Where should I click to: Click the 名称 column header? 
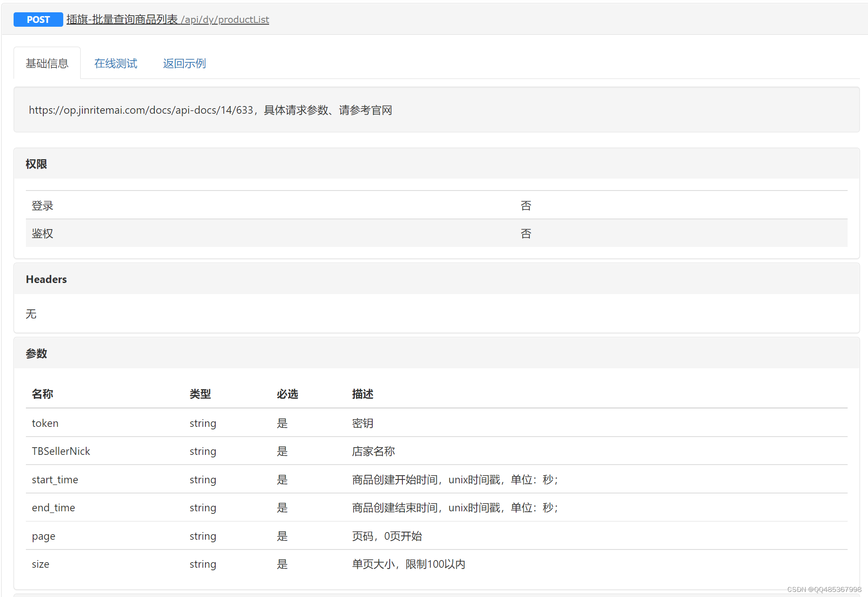(42, 394)
